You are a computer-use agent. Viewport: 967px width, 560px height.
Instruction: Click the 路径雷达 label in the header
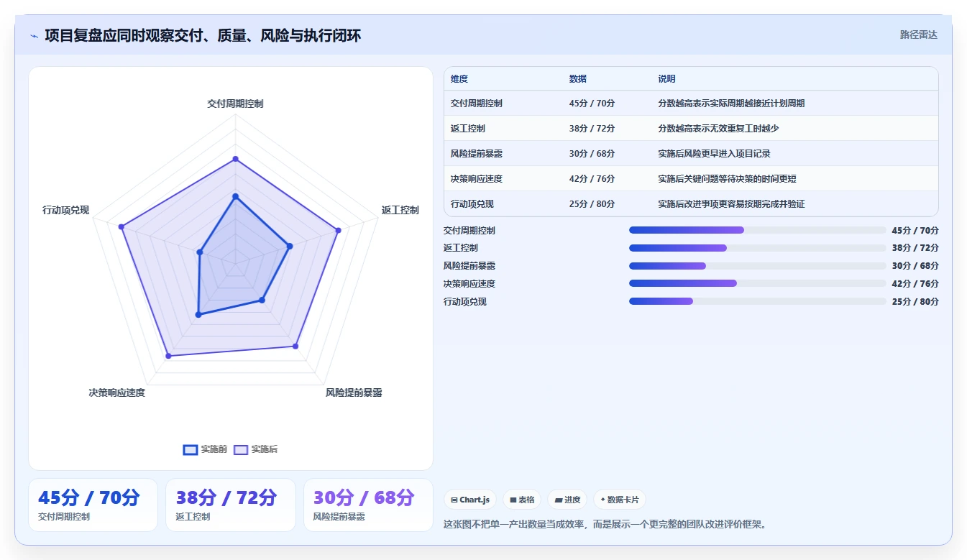coord(918,35)
